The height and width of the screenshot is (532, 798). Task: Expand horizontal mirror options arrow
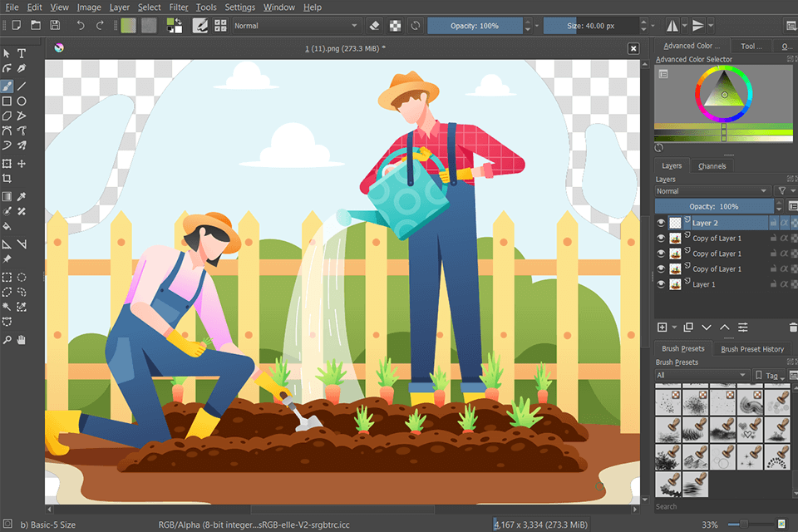[x=684, y=26]
